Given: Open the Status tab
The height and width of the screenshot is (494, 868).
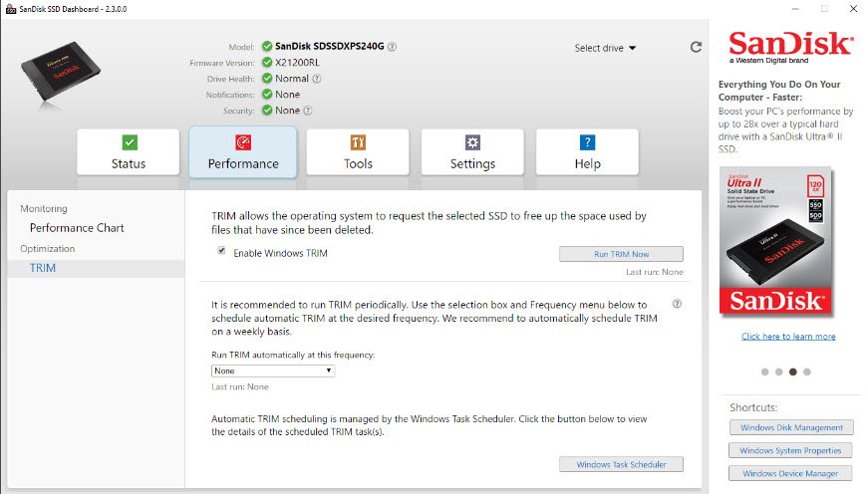Looking at the screenshot, I should pos(129,152).
